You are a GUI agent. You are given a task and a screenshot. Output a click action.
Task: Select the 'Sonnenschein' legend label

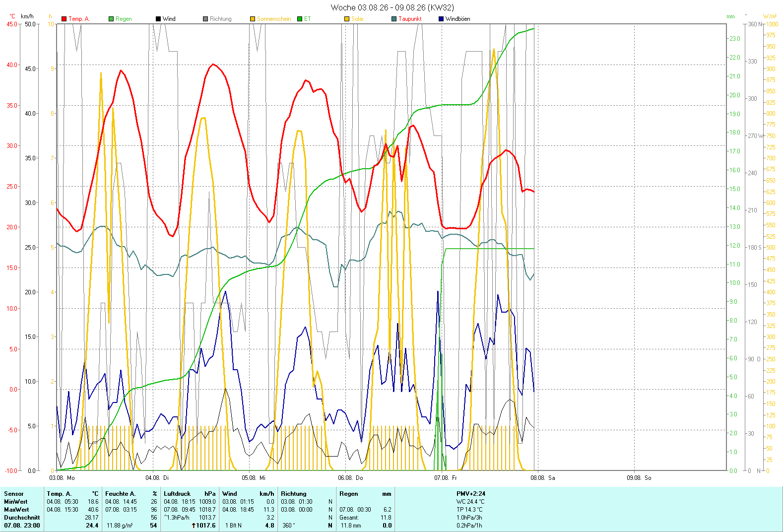(x=274, y=19)
